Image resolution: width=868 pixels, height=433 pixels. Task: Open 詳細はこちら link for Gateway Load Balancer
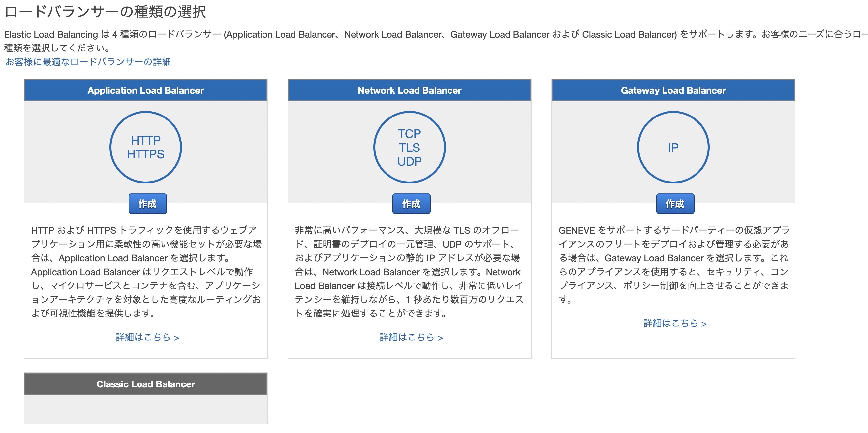[x=675, y=323]
